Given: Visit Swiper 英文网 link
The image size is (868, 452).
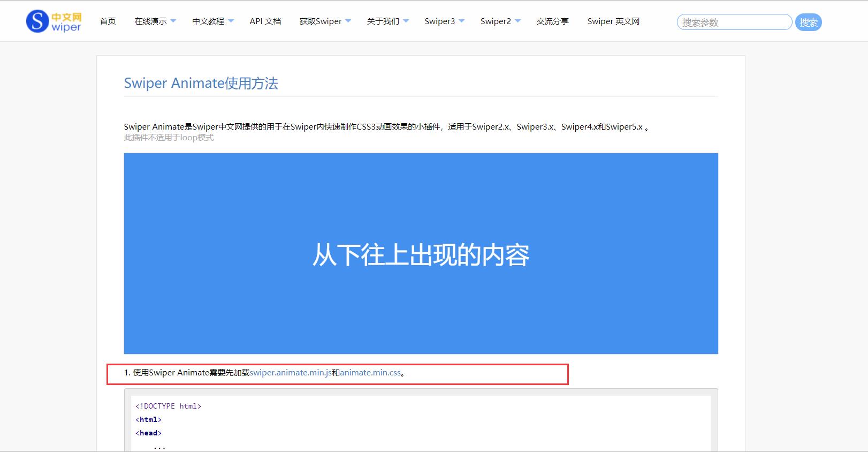Looking at the screenshot, I should [613, 21].
